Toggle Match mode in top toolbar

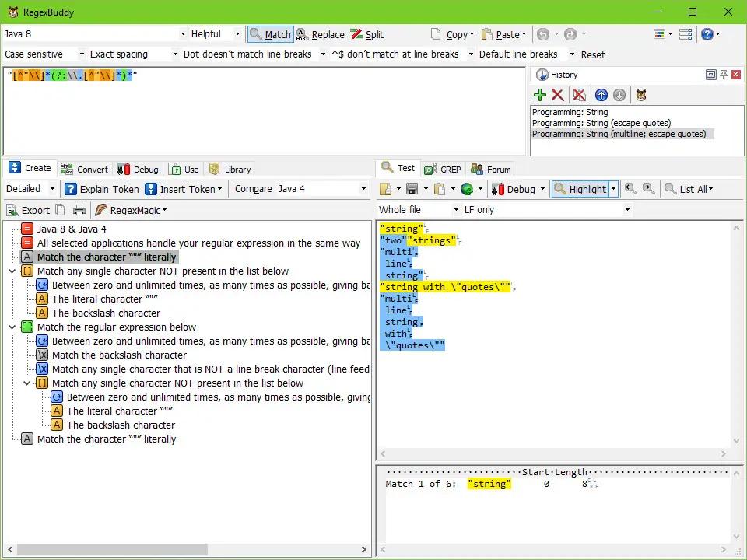271,34
